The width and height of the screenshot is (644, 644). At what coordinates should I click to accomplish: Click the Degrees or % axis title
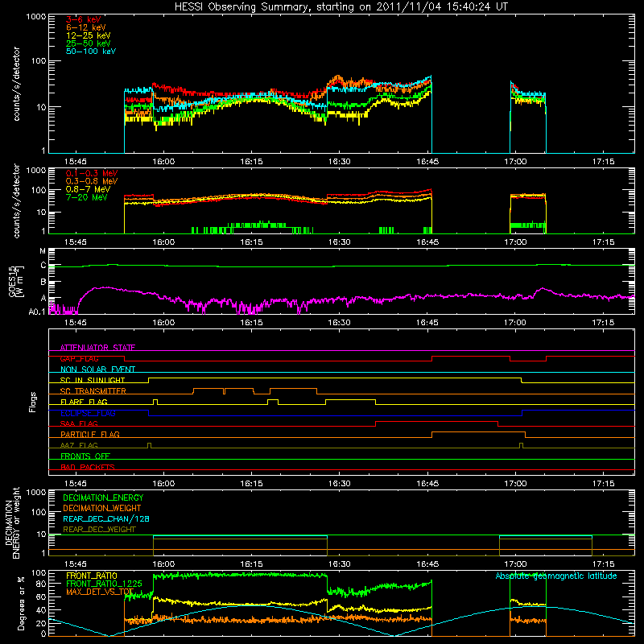pyautogui.click(x=21, y=603)
